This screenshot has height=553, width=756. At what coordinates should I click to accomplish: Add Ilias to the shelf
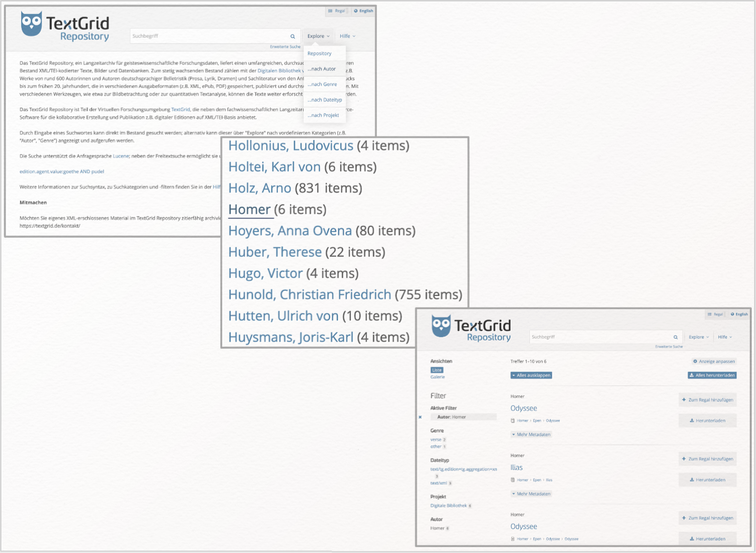click(x=708, y=459)
